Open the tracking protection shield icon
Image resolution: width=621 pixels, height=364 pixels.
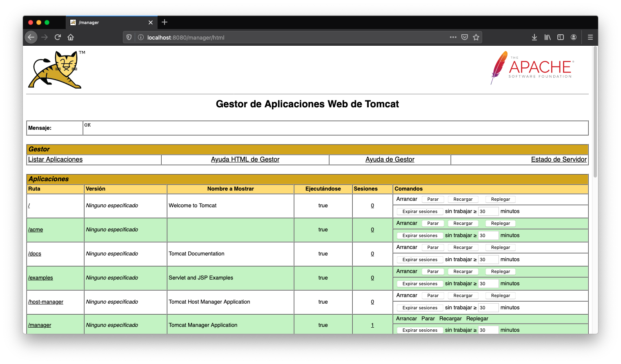[129, 37]
